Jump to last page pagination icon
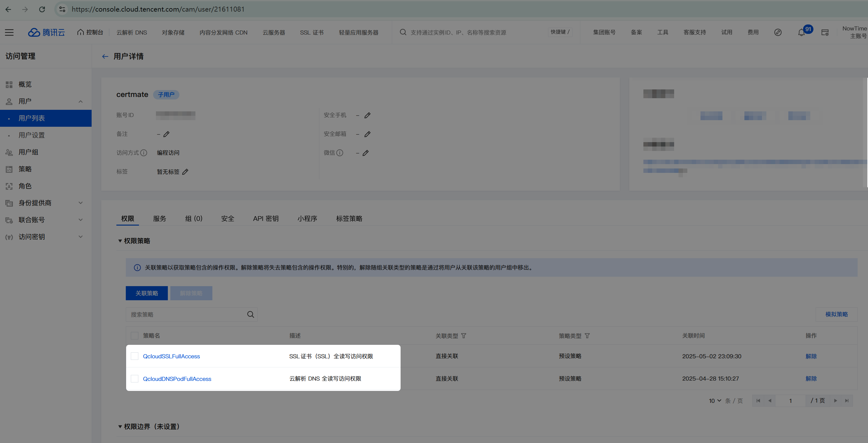 (847, 401)
